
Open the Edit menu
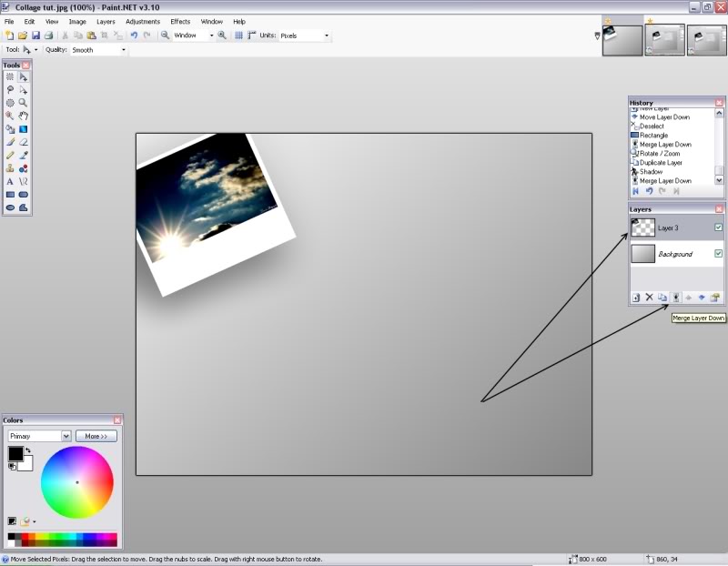(29, 21)
